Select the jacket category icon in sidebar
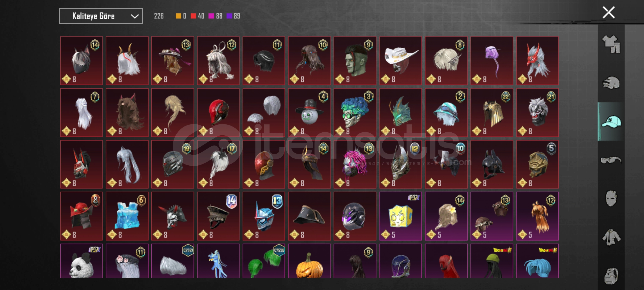The width and height of the screenshot is (644, 290). [x=611, y=237]
